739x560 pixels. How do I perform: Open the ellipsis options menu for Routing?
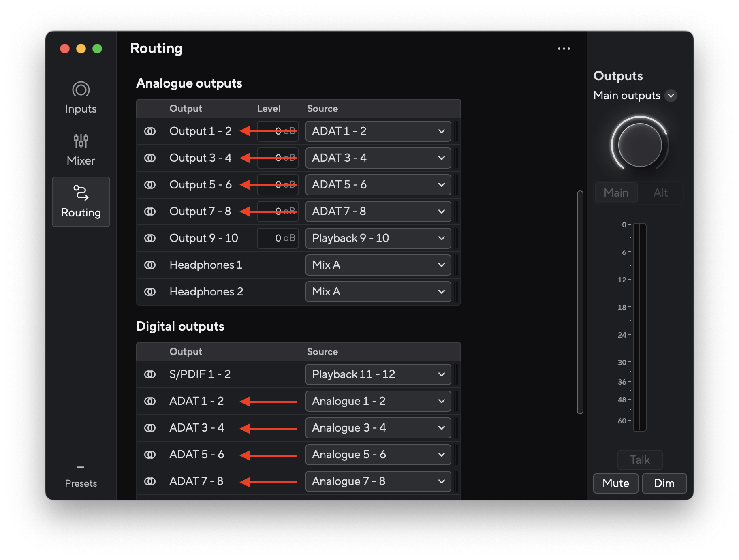[564, 48]
